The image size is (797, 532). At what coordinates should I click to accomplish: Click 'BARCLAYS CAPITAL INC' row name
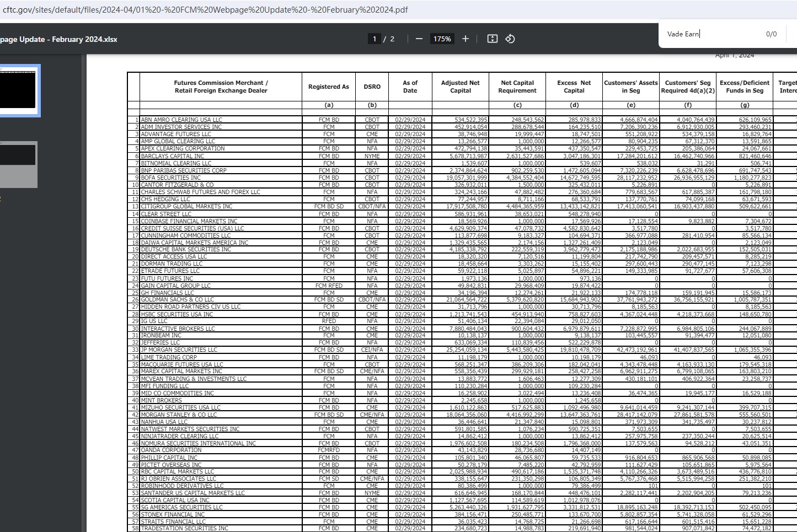(173, 156)
